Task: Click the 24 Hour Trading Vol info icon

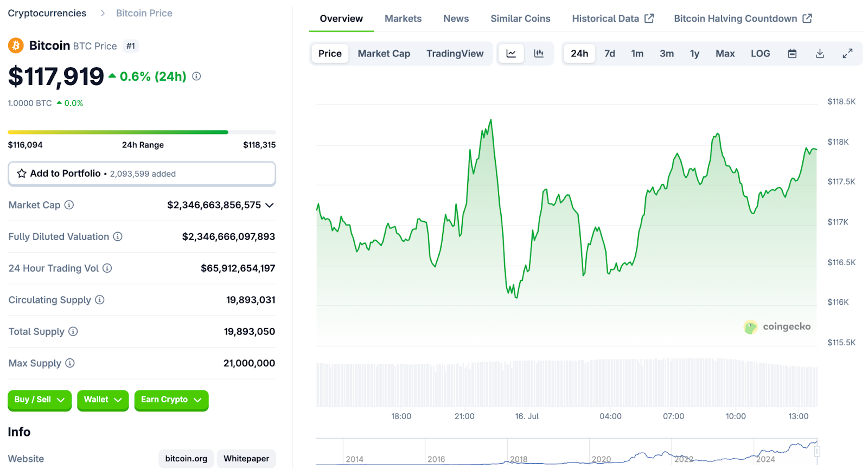Action: tap(107, 268)
